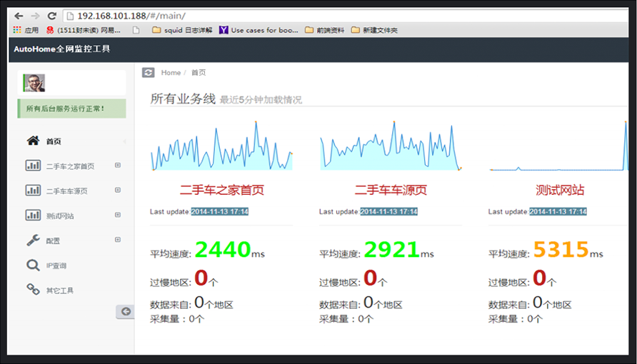Viewport: 637px width, 364px height.
Task: Click the 二手车之家首页 load-time sparkline chart
Action: click(222, 146)
